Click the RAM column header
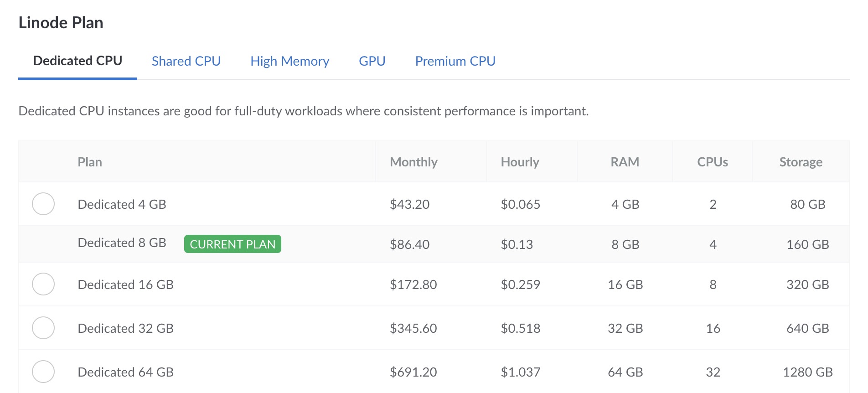Image resolution: width=868 pixels, height=393 pixels. [x=625, y=162]
